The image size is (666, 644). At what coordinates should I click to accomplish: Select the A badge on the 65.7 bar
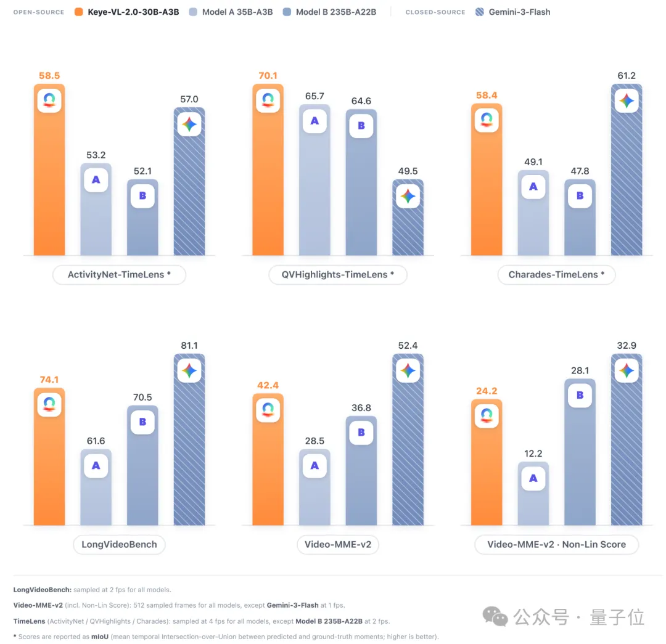coord(314,121)
